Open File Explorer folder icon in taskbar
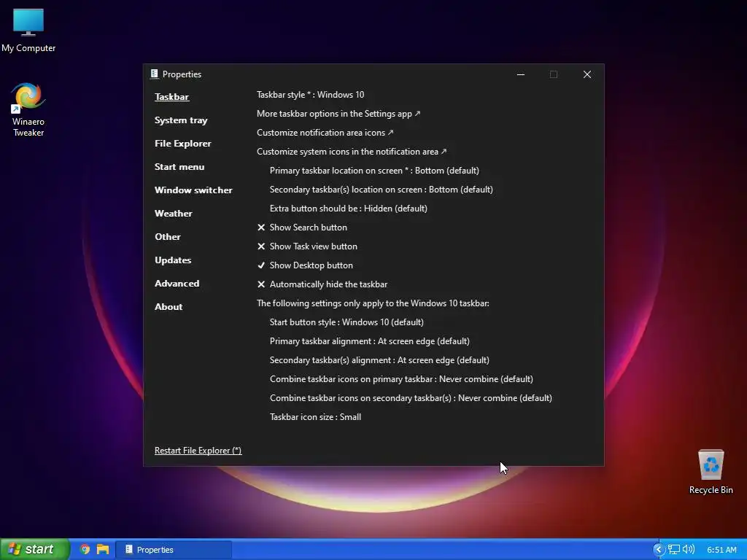 click(x=103, y=549)
